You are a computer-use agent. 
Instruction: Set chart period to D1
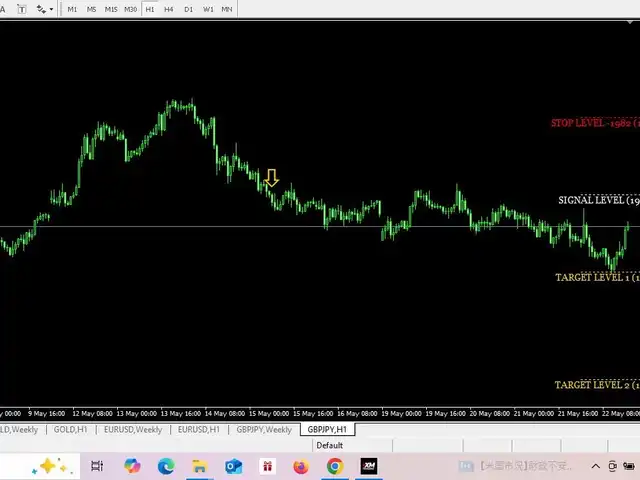click(188, 9)
